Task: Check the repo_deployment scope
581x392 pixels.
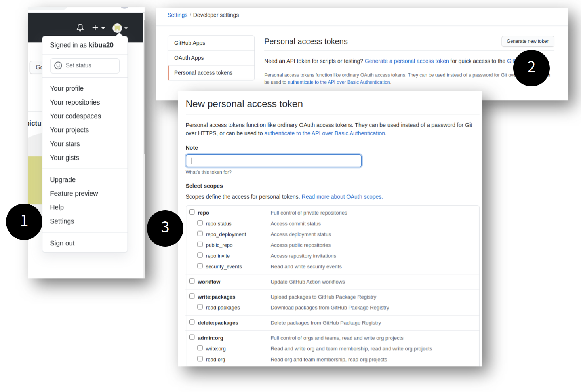Action: coord(200,234)
